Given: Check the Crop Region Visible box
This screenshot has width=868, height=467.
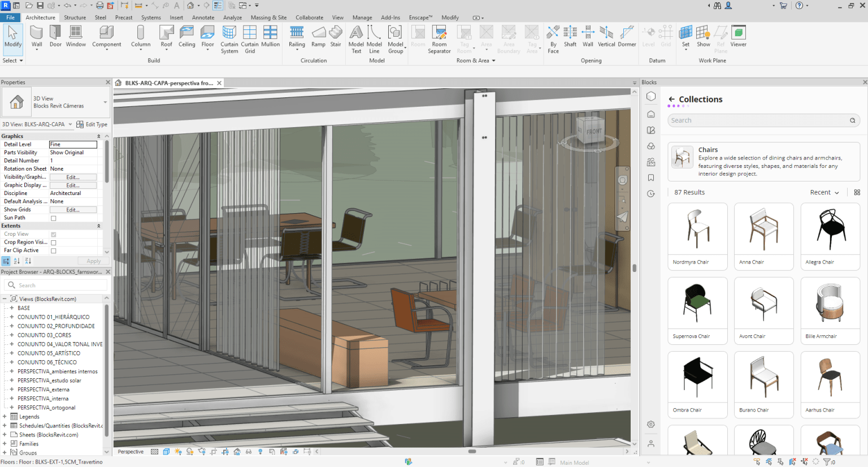Looking at the screenshot, I should click(x=54, y=243).
